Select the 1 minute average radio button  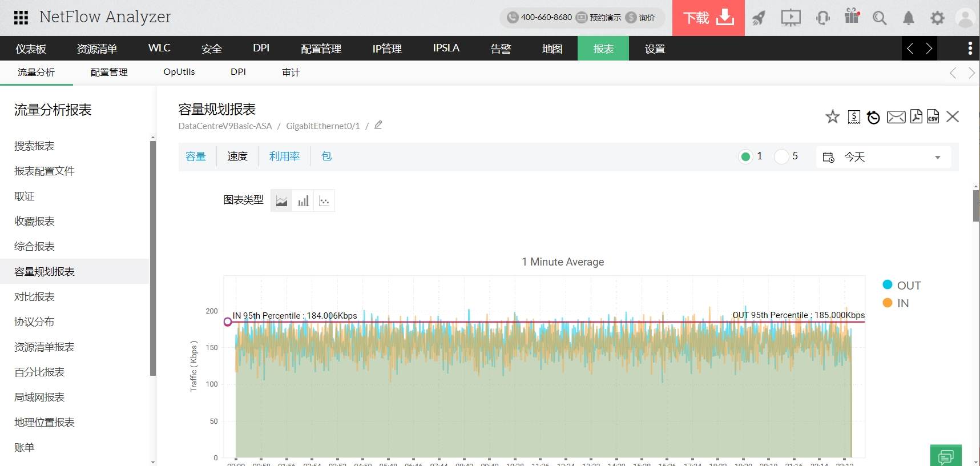[745, 156]
